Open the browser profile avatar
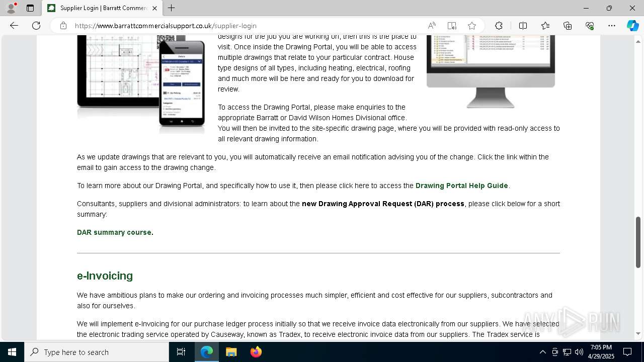The image size is (644, 362). 11,8
